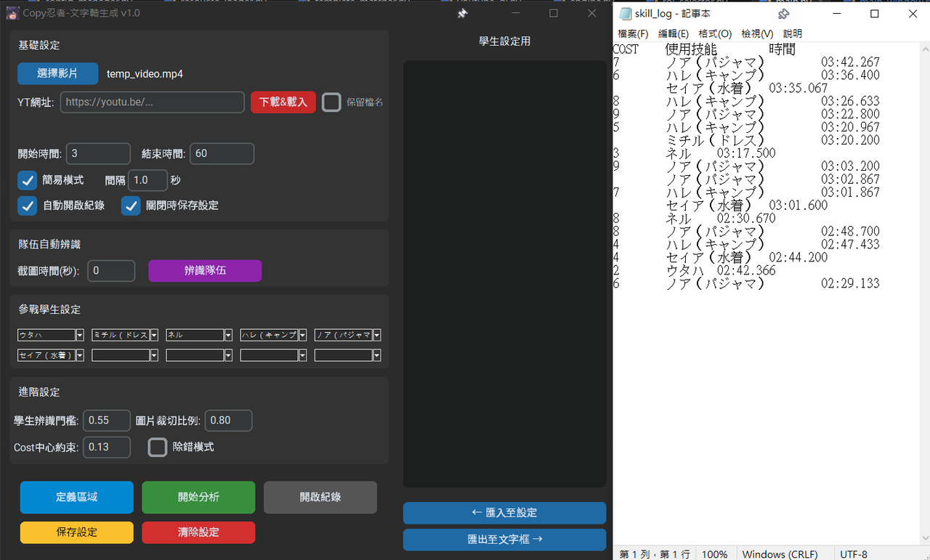Image resolution: width=930 pixels, height=560 pixels.
Task: Click the gray 開啟紀錄 button
Action: click(320, 498)
